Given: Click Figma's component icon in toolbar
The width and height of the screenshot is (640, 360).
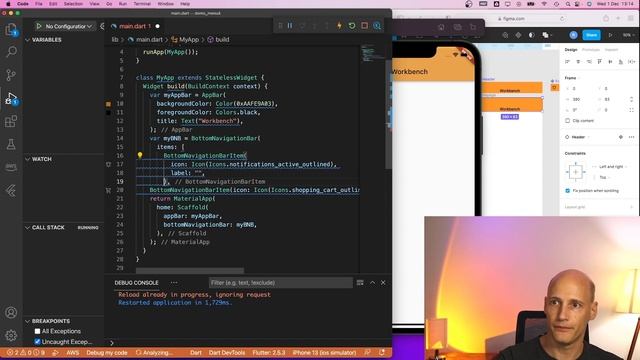Looking at the screenshot, I should [518, 35].
